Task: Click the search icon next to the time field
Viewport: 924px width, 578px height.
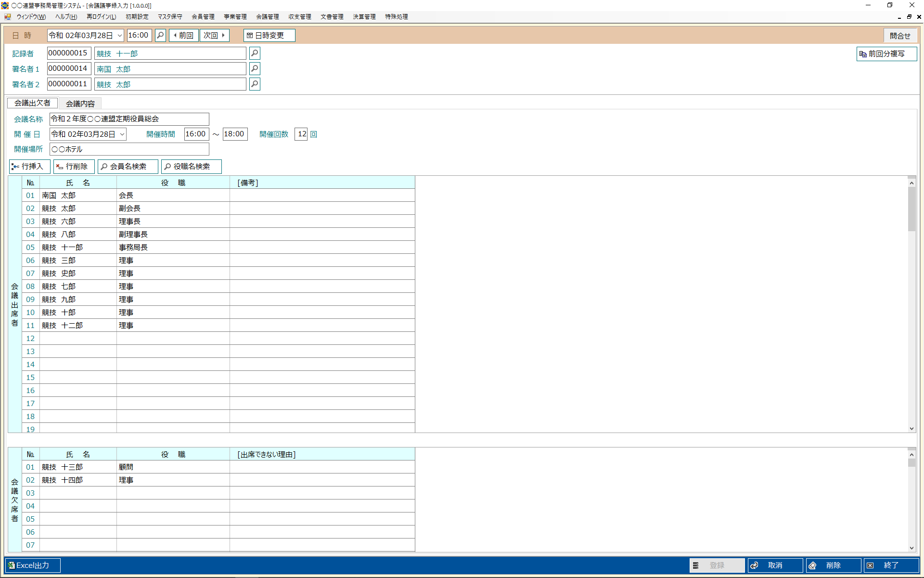Action: (161, 36)
